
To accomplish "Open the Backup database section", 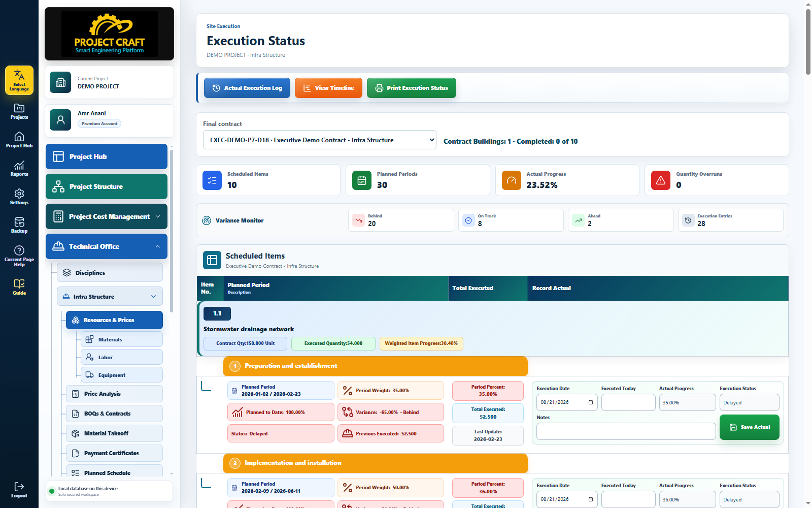I will pos(19,225).
